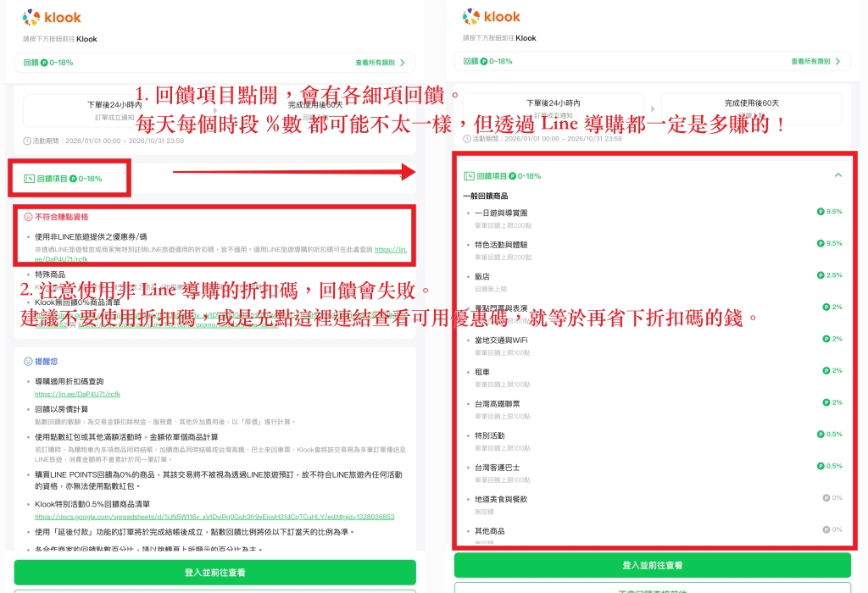Click the green 登入並前往查看 button in the right screenshot

pyautogui.click(x=653, y=565)
